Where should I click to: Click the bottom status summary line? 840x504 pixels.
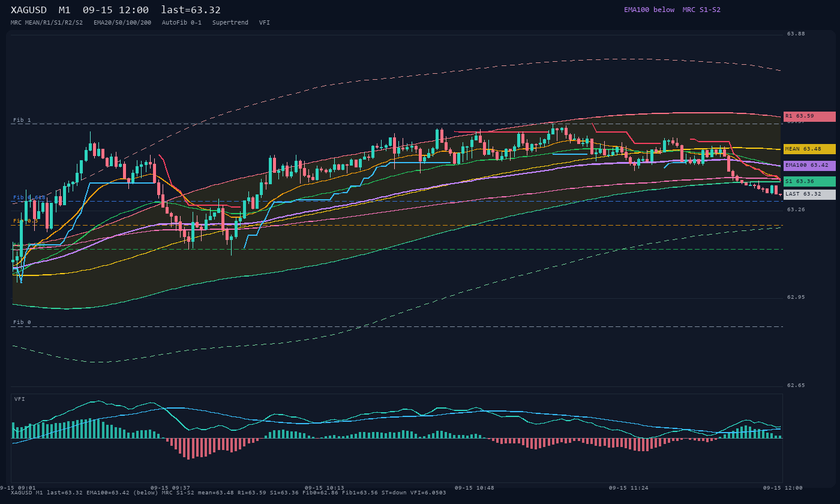229,493
